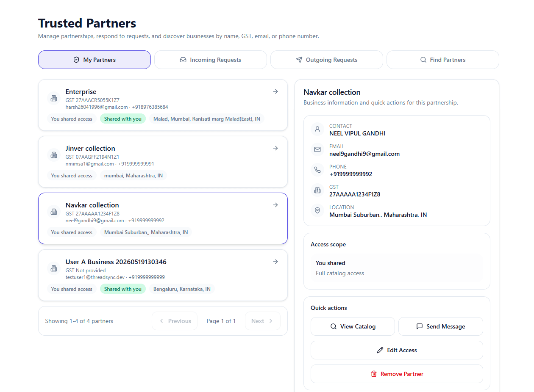534x392 pixels.
Task: Select the Enterprise partner name
Action: point(81,91)
